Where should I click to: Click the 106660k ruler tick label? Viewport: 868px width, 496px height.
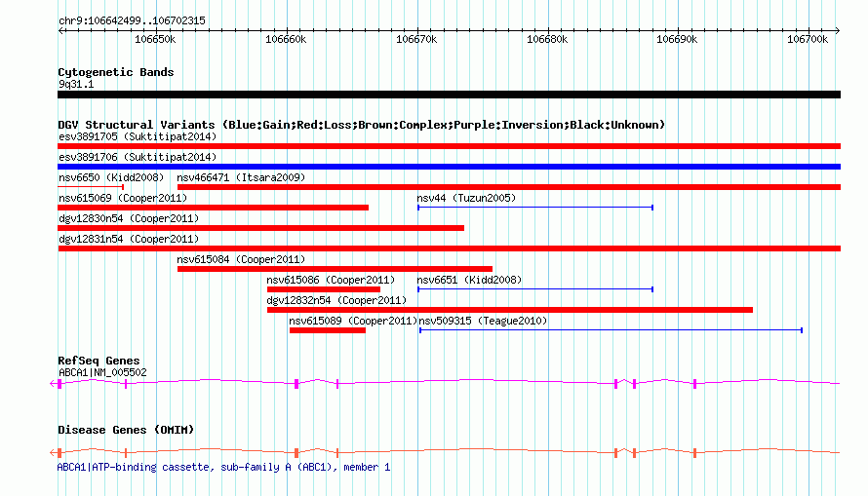click(x=286, y=39)
